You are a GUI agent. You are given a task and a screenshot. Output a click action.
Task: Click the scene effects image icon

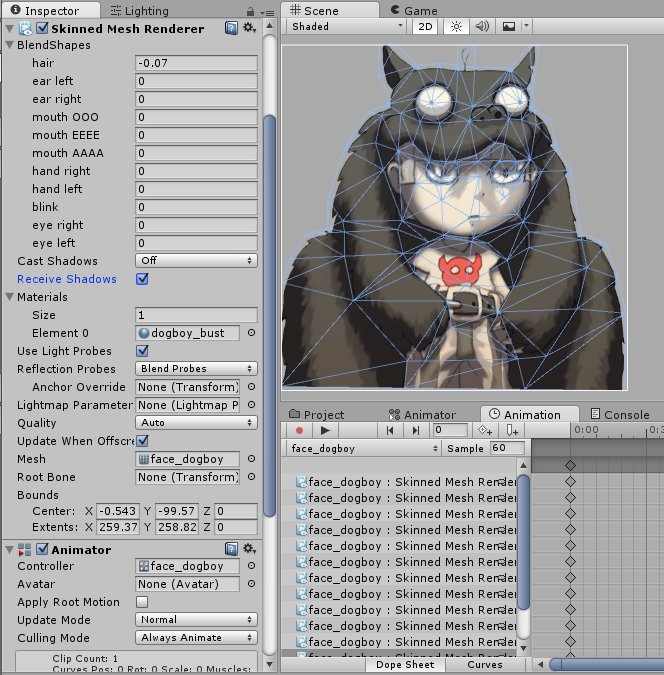coord(509,27)
